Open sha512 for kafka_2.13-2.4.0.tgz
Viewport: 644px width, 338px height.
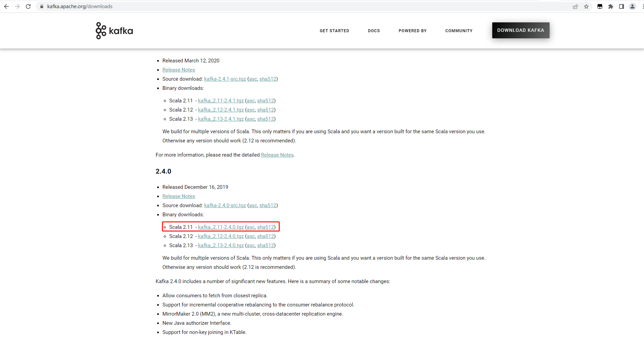[265, 245]
